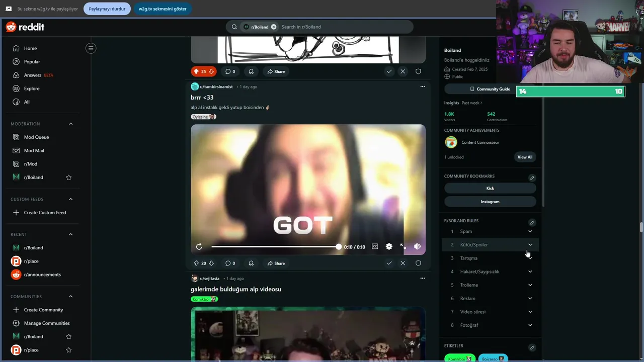Share the 25-point post
Screen dimensions: 644x362
tap(276, 71)
